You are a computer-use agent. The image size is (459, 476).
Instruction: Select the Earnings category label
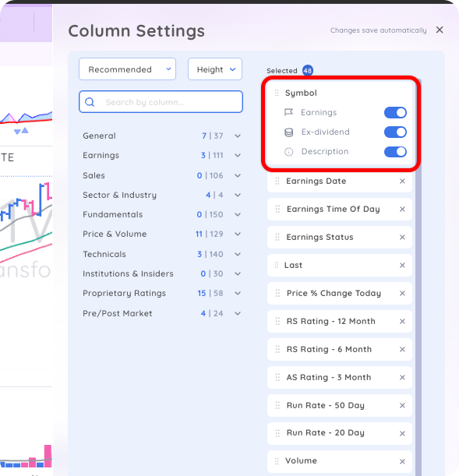tap(101, 156)
